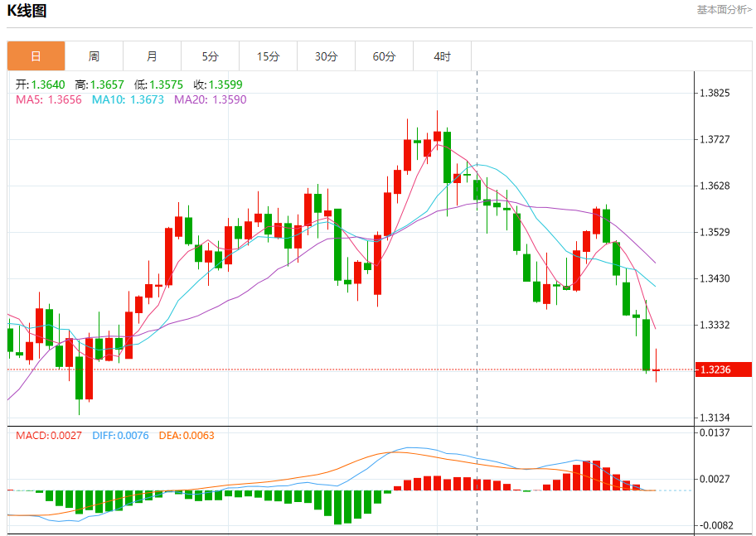Click the MACD value label
This screenshot has width=756, height=536.
coord(49,436)
